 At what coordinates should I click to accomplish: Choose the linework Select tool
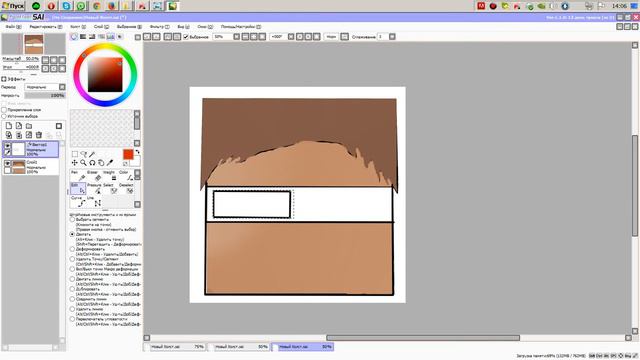[110, 189]
